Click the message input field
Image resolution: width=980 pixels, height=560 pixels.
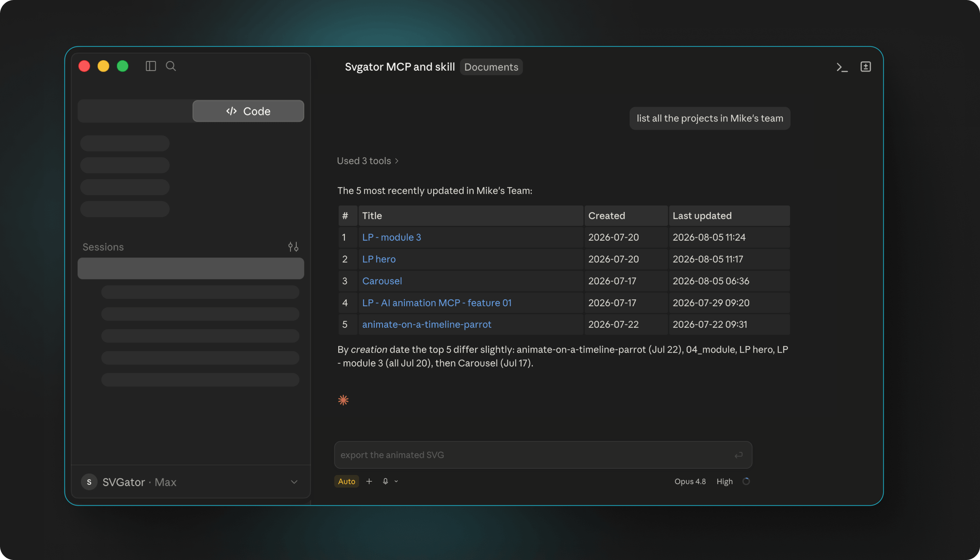[543, 455]
